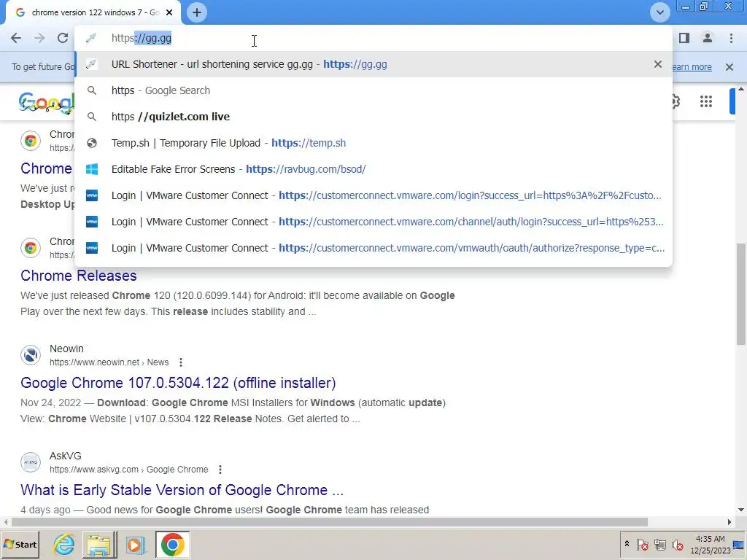Click the AskVG site favicon
This screenshot has height=560, width=747.
click(x=31, y=462)
